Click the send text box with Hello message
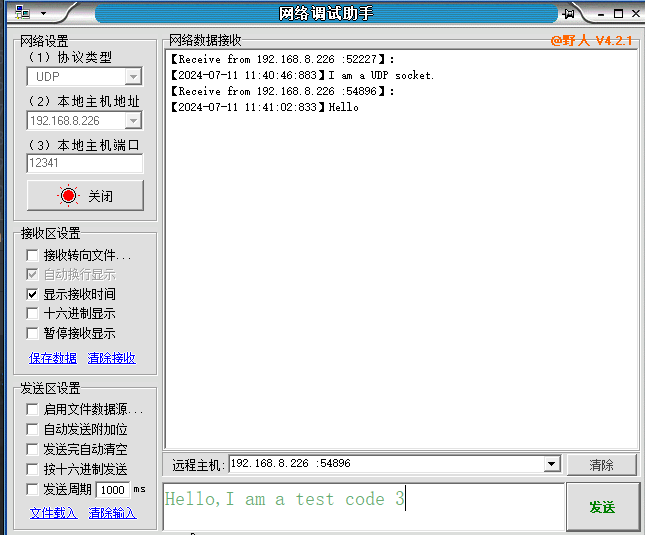 (364, 507)
